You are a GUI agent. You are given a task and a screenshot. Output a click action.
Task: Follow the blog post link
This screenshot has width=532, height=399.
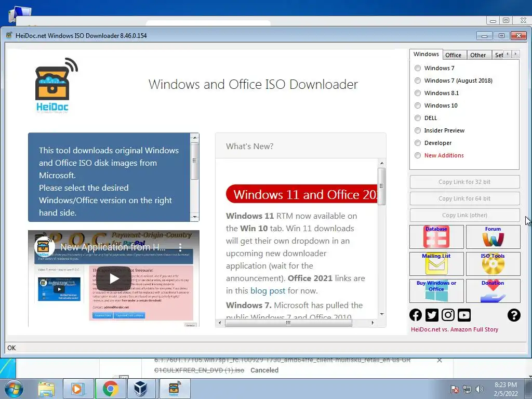point(268,291)
